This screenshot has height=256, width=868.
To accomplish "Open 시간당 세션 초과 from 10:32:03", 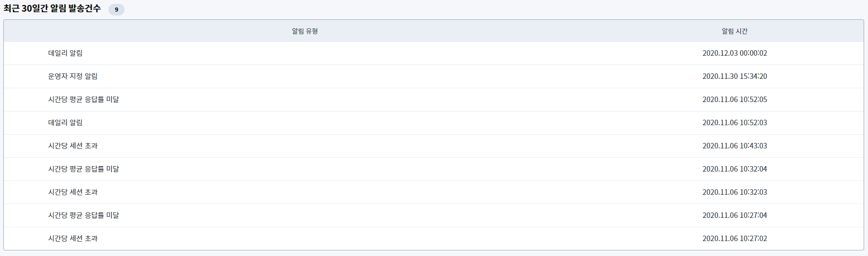I will [x=73, y=193].
